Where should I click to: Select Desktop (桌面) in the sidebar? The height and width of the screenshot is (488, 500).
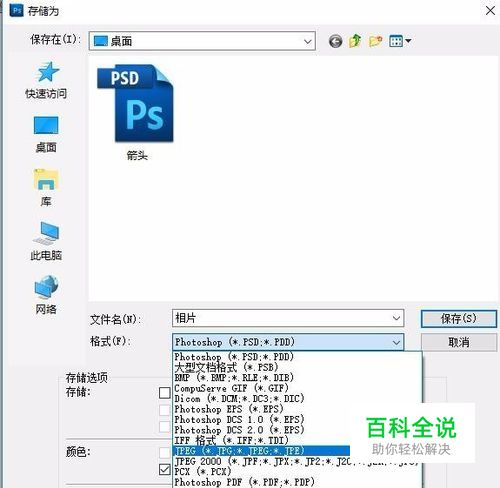pos(46,134)
